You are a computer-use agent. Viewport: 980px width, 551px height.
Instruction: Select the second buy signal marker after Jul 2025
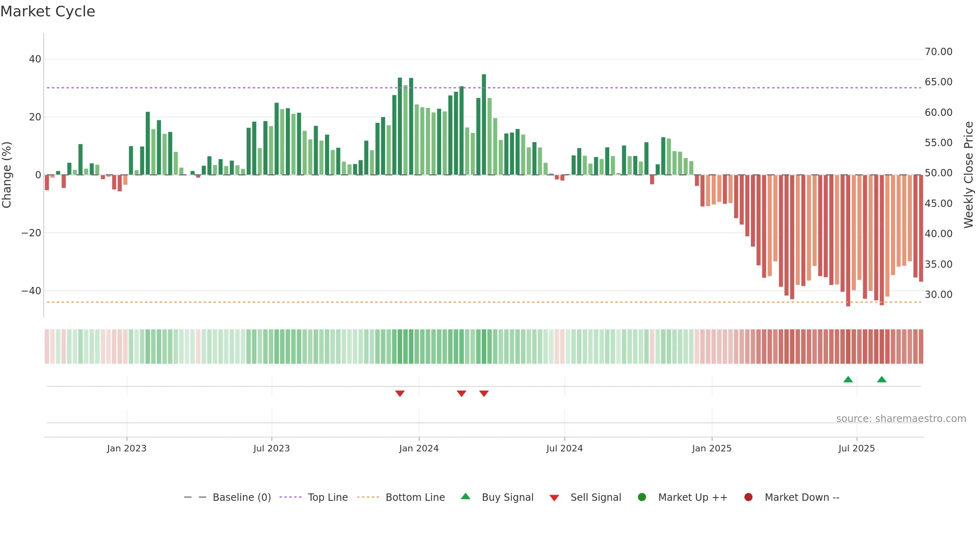click(x=882, y=379)
